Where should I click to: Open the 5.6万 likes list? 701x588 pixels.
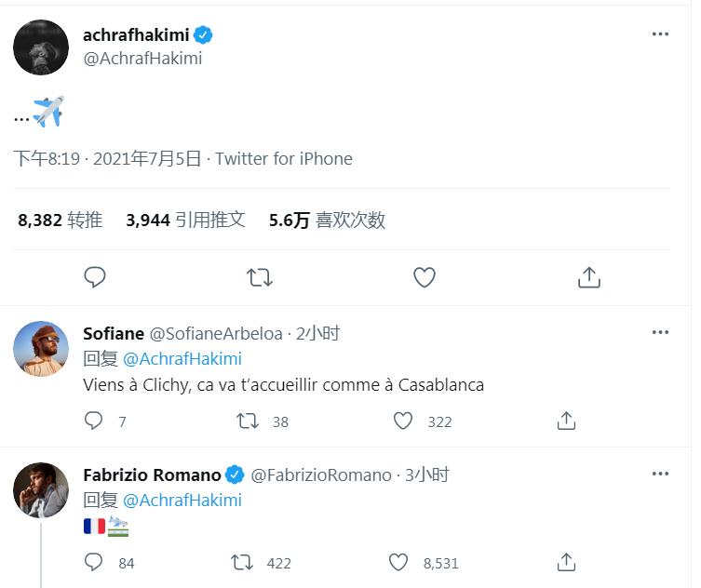pyautogui.click(x=327, y=220)
